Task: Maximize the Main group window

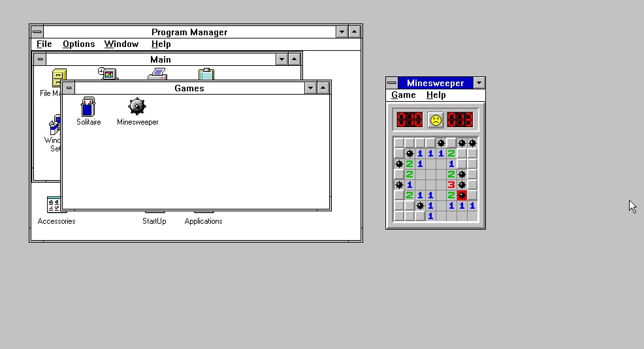Action: 294,59
